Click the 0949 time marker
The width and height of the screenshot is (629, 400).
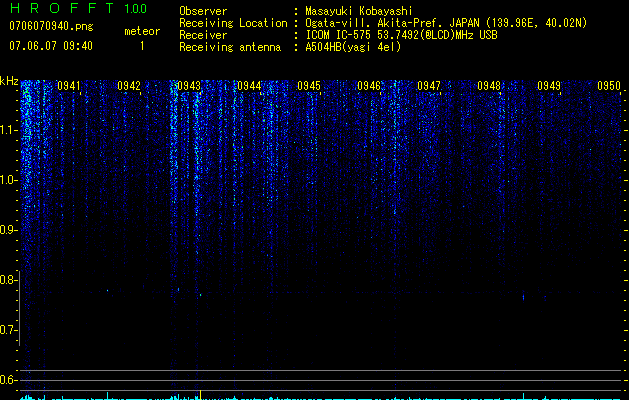[549, 86]
